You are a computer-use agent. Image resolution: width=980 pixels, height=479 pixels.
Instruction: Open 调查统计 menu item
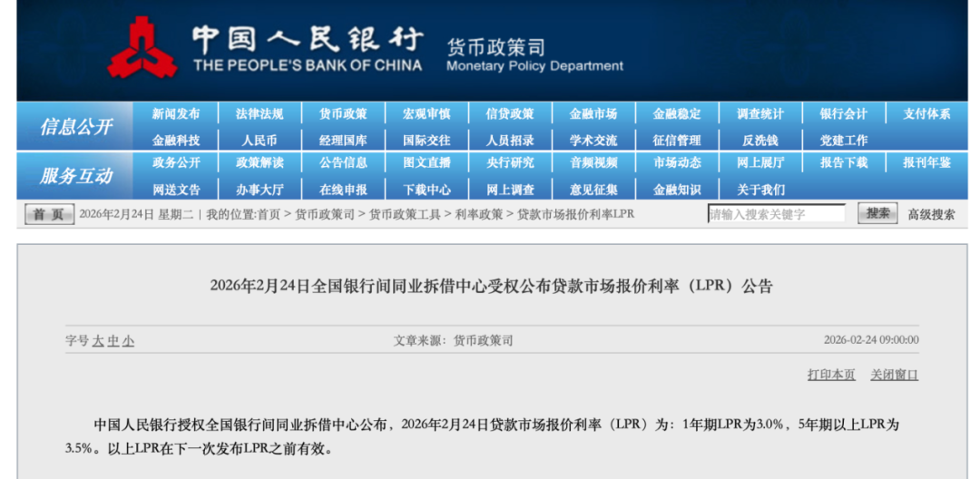760,113
